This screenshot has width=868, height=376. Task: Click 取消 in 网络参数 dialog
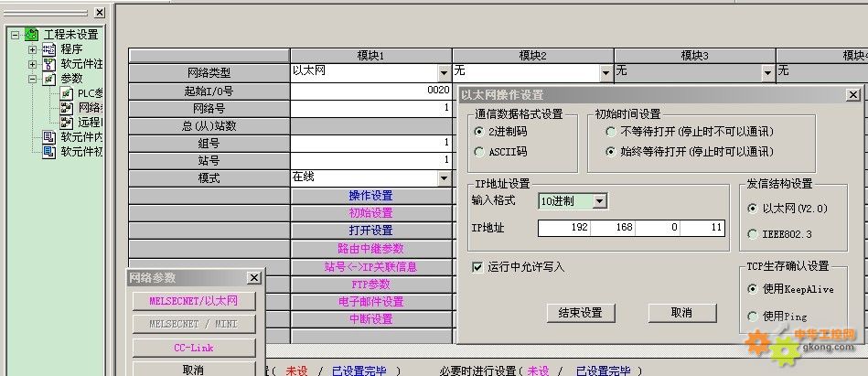point(194,370)
